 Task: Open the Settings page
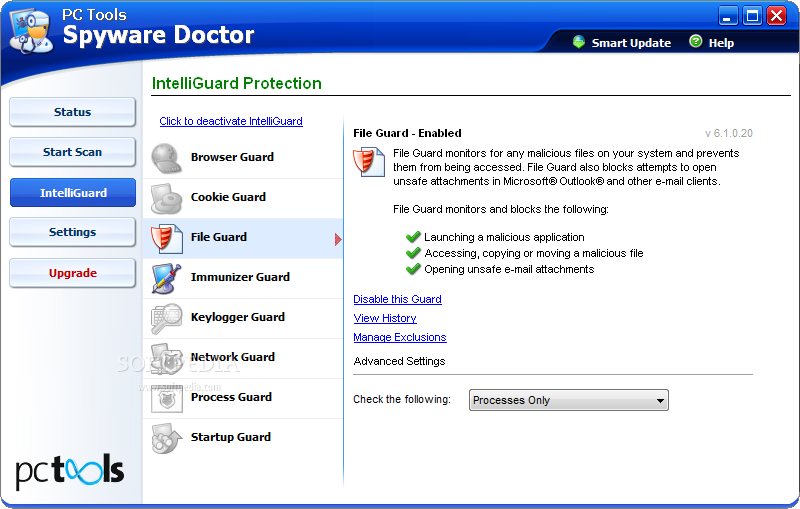pyautogui.click(x=72, y=232)
